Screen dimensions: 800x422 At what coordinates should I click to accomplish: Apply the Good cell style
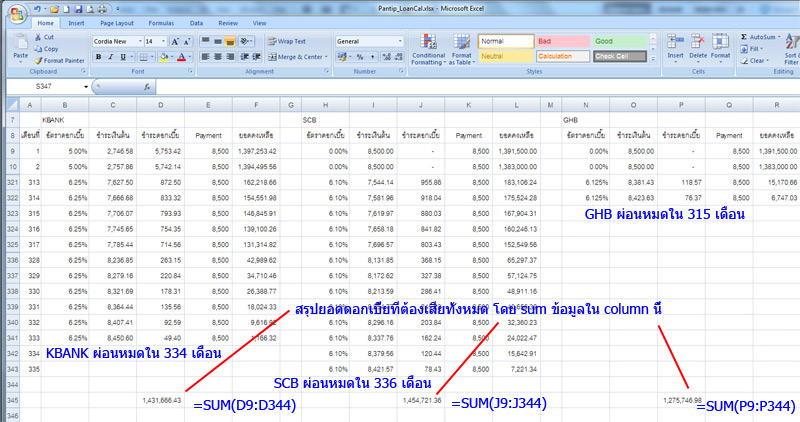pos(619,41)
